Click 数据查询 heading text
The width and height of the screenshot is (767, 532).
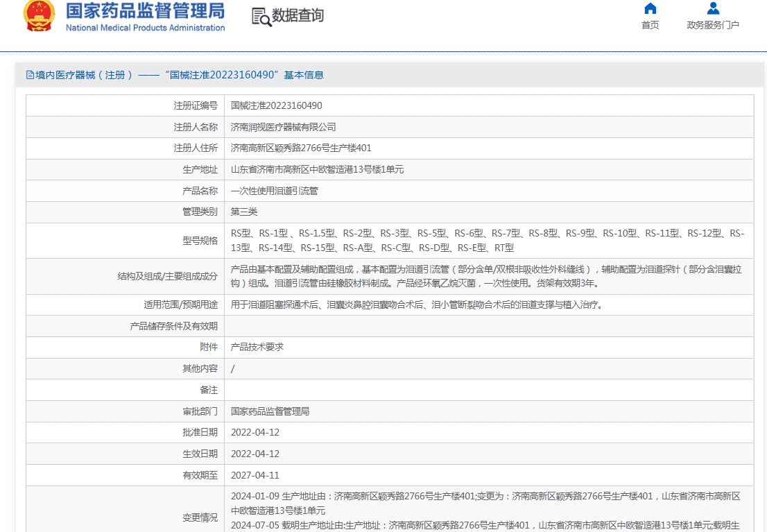click(298, 16)
